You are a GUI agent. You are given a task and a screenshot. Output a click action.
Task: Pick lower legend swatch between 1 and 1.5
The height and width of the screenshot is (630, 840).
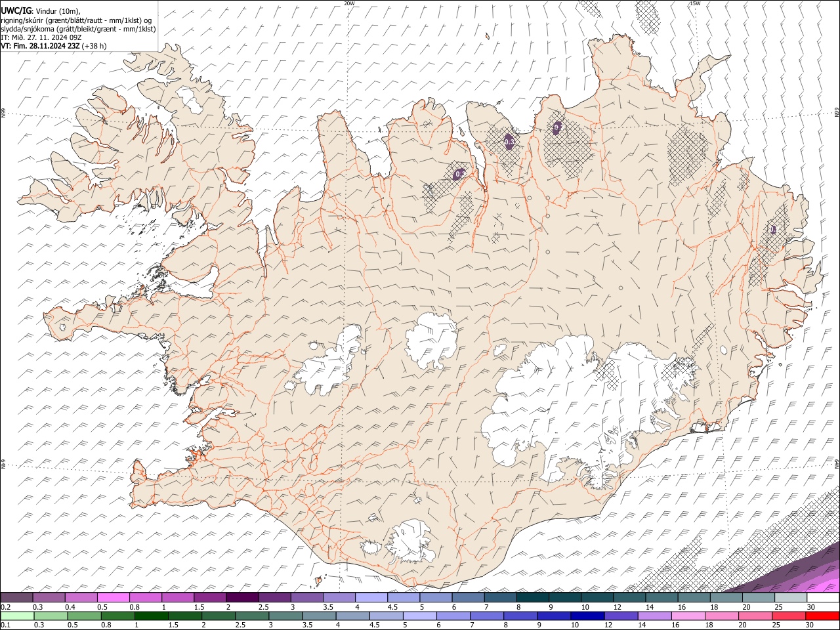tap(152, 616)
